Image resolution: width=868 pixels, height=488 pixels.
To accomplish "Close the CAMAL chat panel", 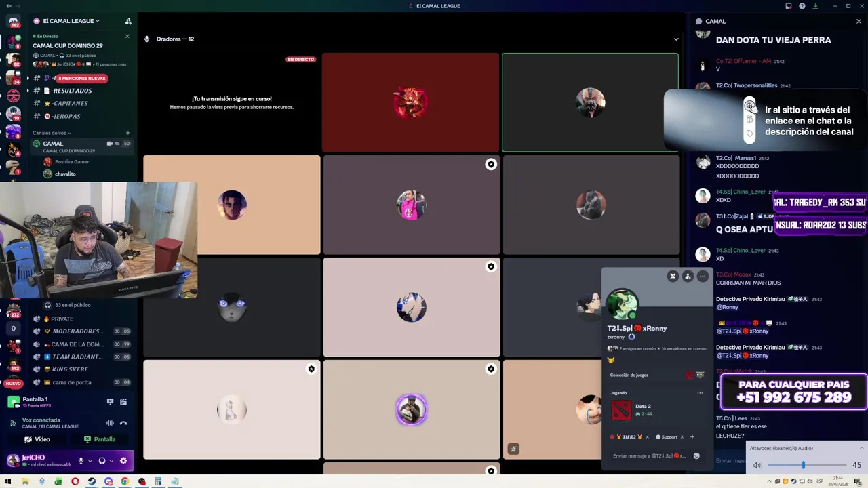I will [x=859, y=21].
